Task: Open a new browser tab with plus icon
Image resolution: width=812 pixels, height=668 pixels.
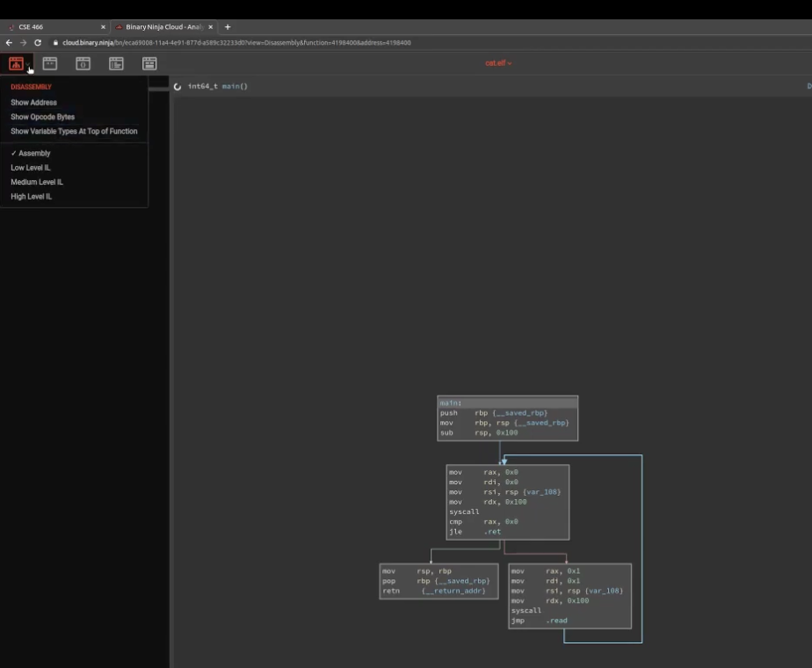Action: click(x=228, y=26)
